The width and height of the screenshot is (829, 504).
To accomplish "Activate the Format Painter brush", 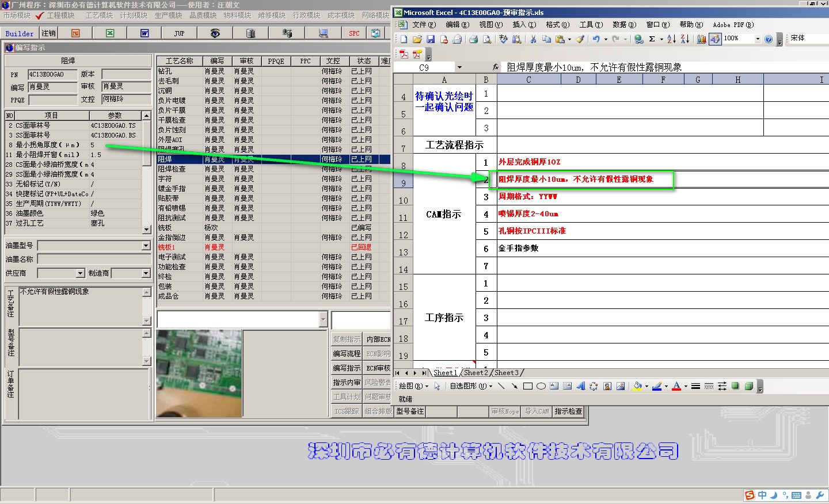I will [580, 39].
